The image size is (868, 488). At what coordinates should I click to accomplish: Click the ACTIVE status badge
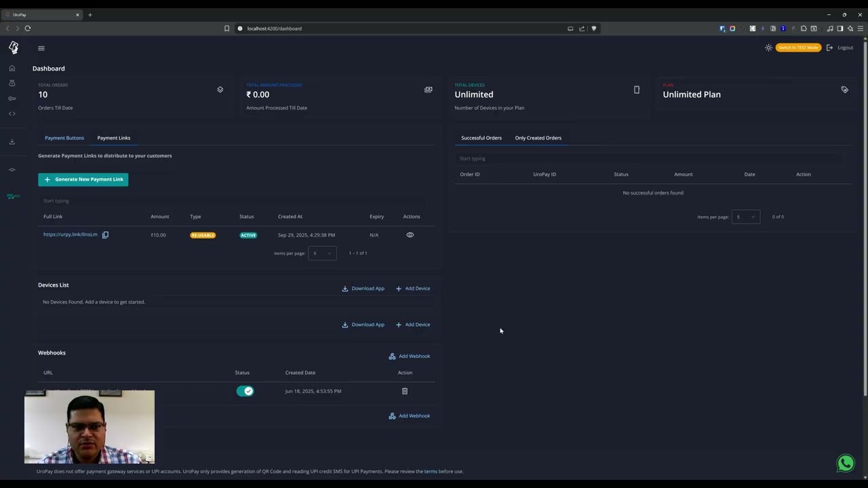[x=248, y=235]
